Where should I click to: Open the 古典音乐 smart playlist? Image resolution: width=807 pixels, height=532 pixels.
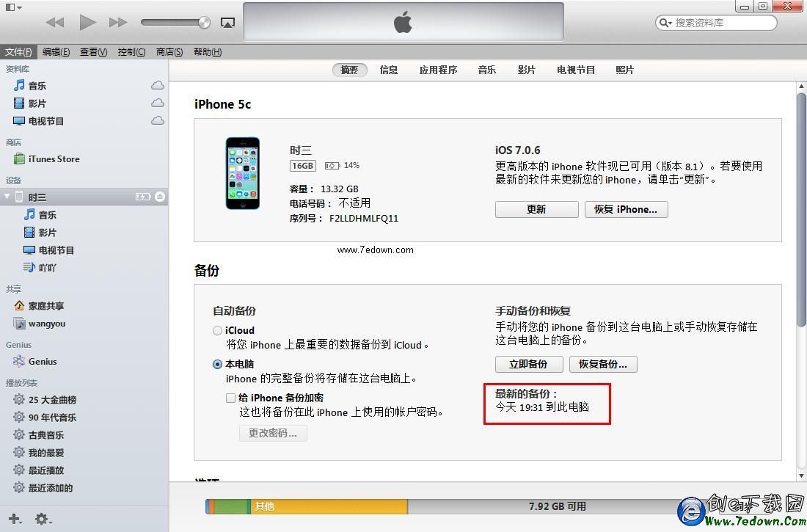pos(45,435)
